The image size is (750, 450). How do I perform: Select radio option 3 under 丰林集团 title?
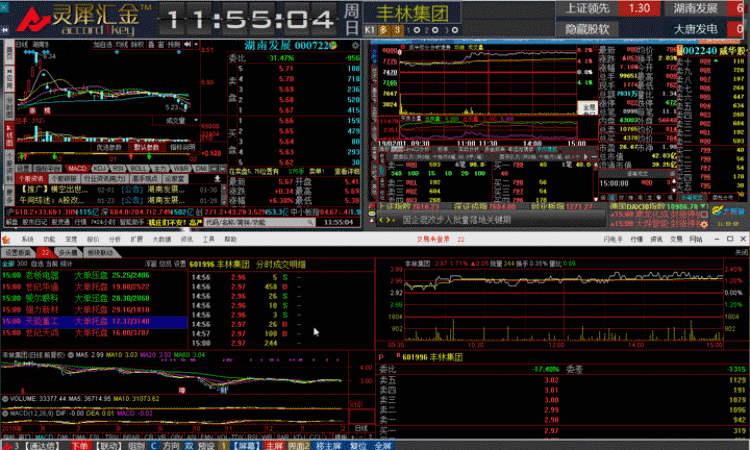click(454, 30)
